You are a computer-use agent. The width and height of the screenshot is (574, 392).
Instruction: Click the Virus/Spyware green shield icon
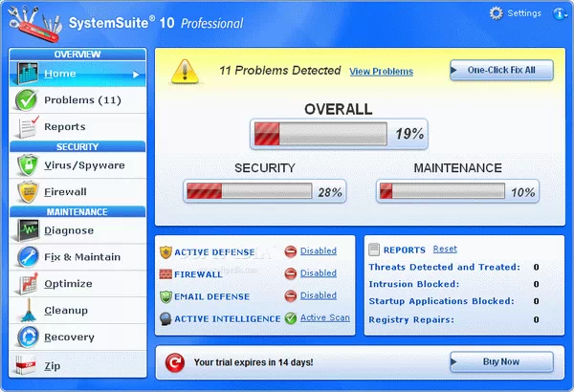point(28,165)
